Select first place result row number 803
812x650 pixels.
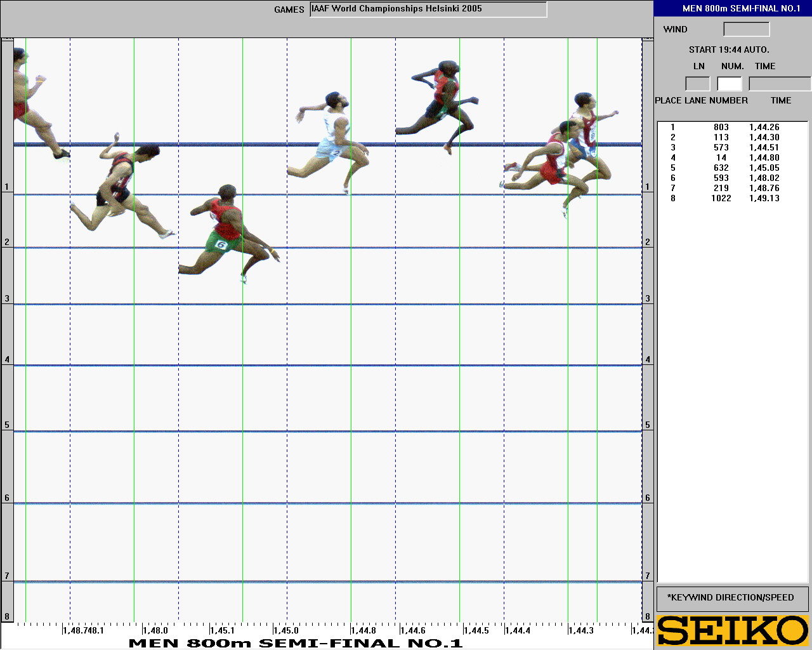[x=721, y=127]
